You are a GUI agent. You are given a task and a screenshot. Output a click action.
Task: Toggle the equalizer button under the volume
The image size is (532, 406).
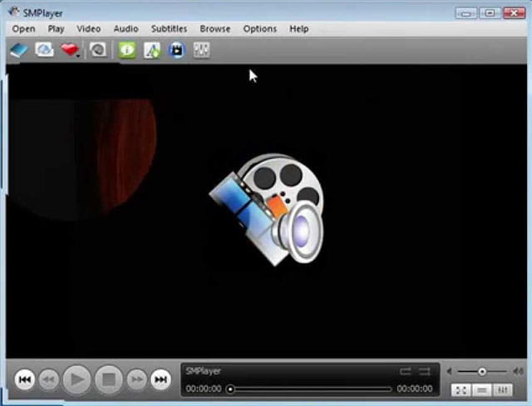(503, 389)
